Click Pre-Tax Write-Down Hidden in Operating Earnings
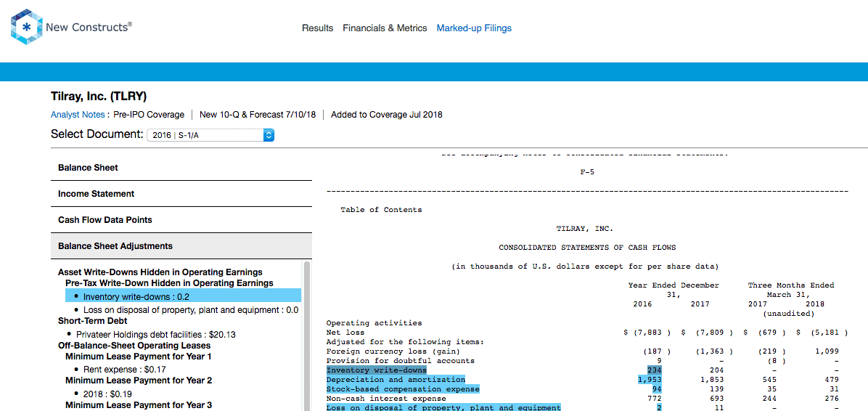This screenshot has width=868, height=411. [x=169, y=283]
